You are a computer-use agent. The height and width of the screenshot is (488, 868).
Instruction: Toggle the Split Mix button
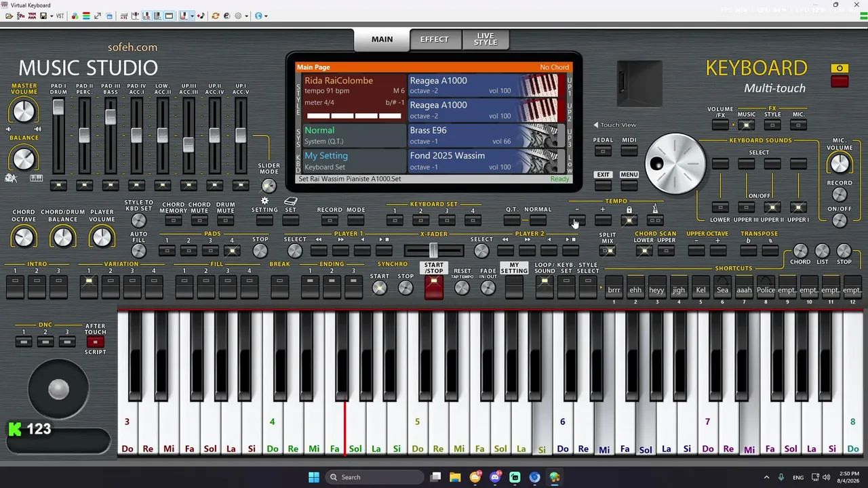(608, 251)
